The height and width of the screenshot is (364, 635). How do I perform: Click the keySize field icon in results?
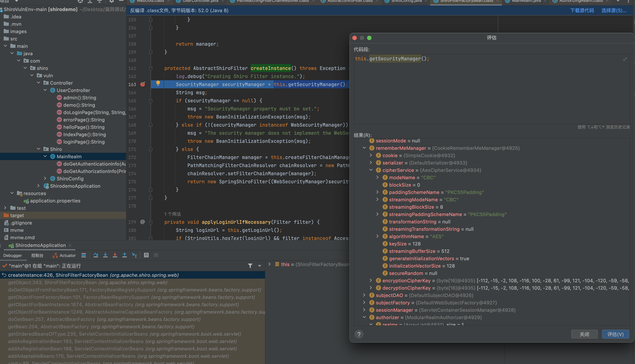385,244
